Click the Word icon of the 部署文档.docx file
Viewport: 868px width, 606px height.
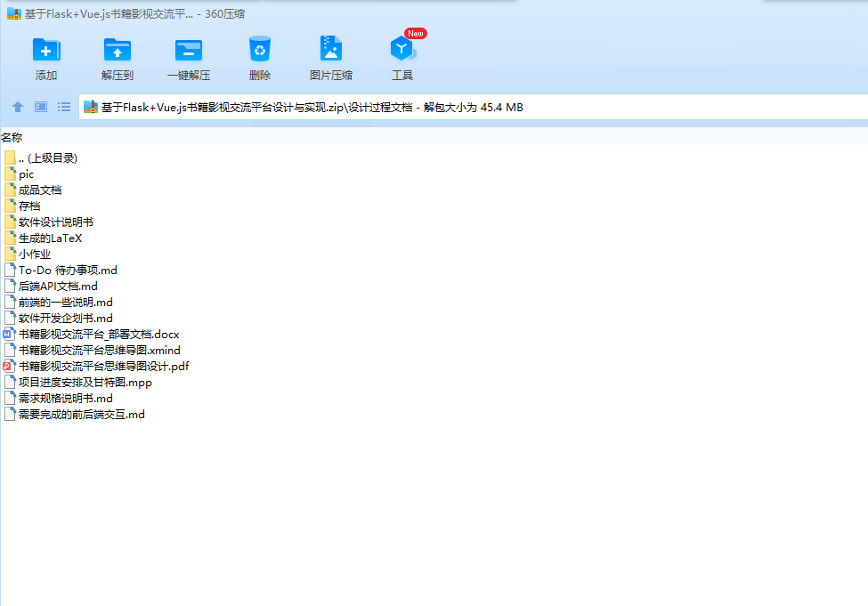click(x=9, y=335)
